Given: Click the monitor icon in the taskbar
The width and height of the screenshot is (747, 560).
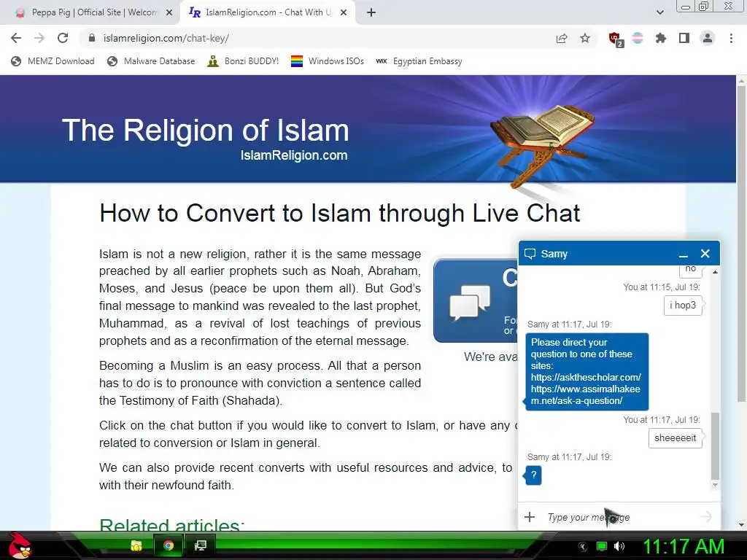Looking at the screenshot, I should coord(201,545).
